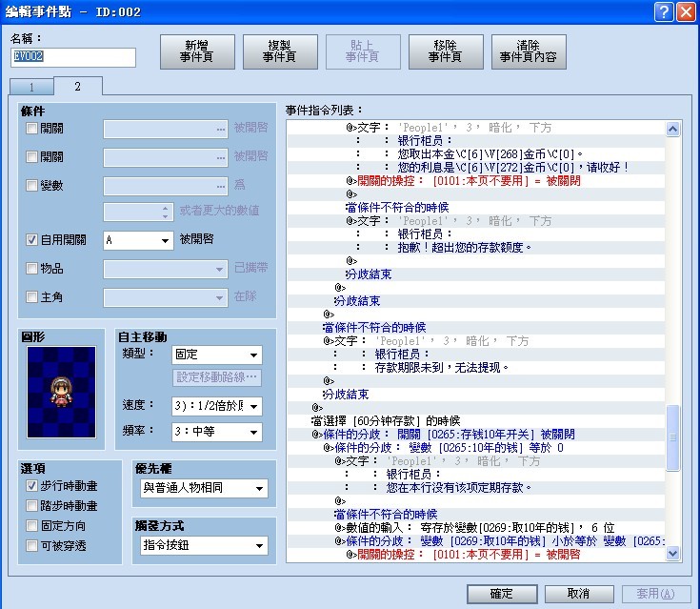Open the 優先權 dropdown list
700x609 pixels.
204,488
